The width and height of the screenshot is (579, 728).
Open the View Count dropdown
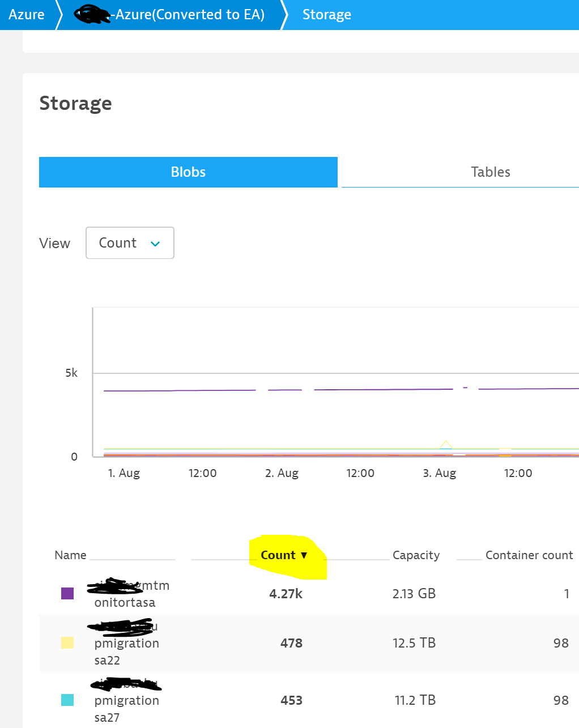pyautogui.click(x=130, y=243)
